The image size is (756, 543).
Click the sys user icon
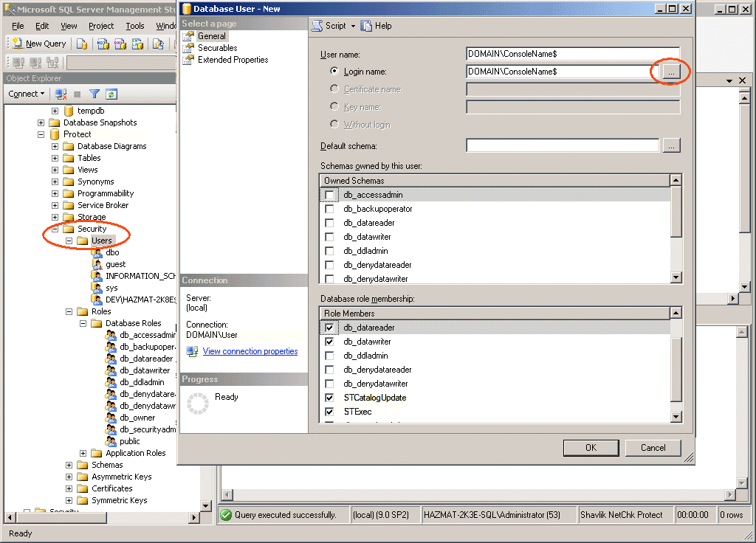[97, 288]
